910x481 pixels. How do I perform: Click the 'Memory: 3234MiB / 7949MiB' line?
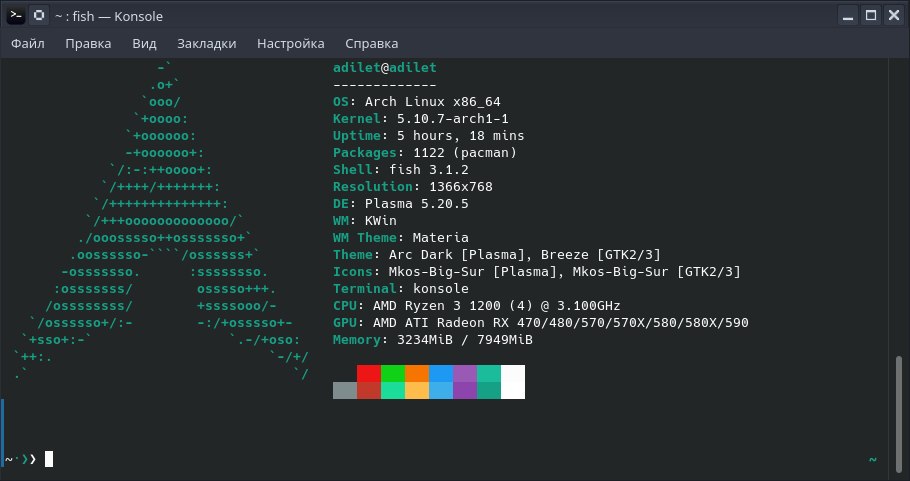[432, 339]
